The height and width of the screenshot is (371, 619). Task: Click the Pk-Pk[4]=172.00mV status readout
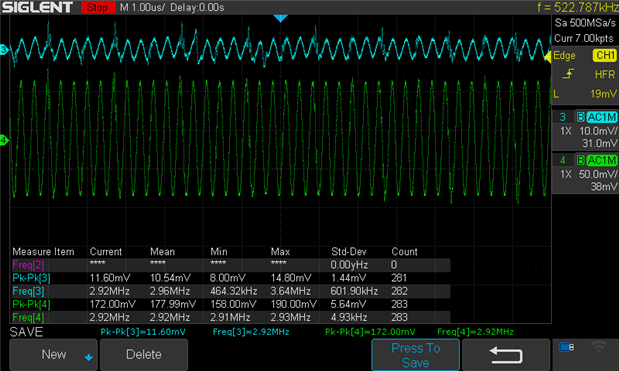point(370,332)
